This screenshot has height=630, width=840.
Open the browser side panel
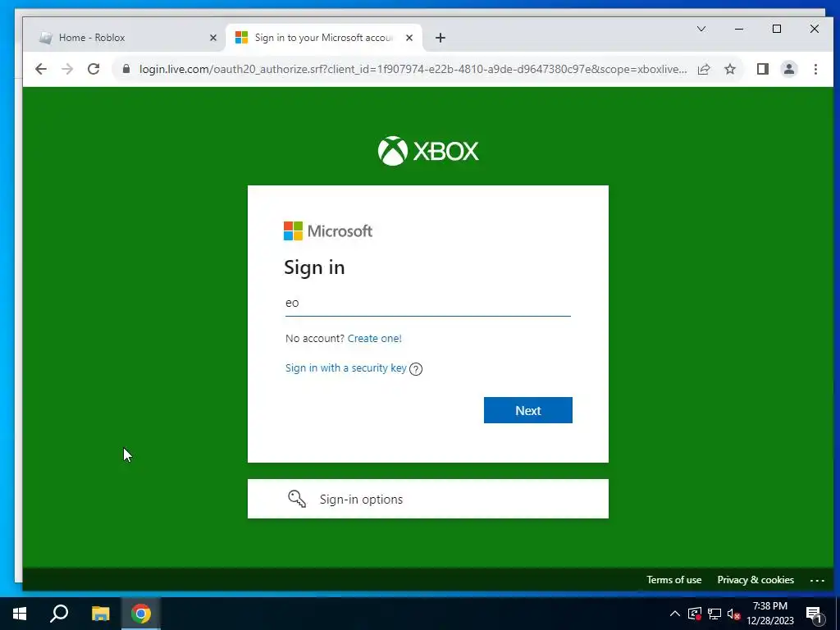point(762,69)
